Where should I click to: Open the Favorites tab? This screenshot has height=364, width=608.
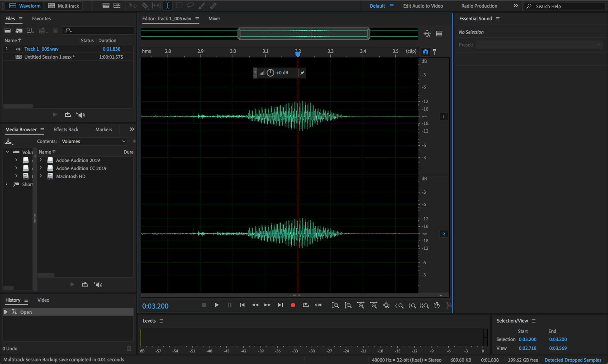pos(41,19)
